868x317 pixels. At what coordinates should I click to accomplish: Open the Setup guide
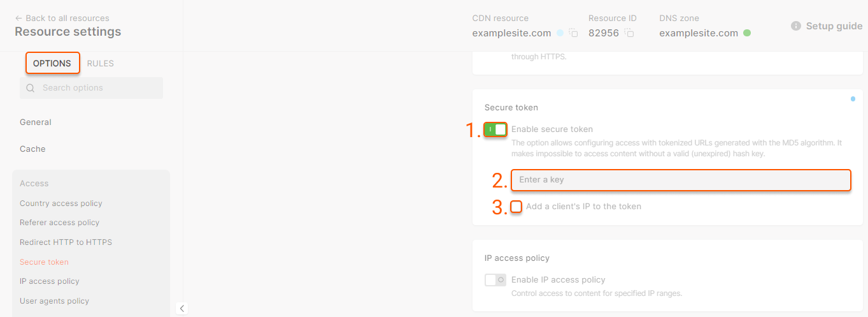click(834, 26)
